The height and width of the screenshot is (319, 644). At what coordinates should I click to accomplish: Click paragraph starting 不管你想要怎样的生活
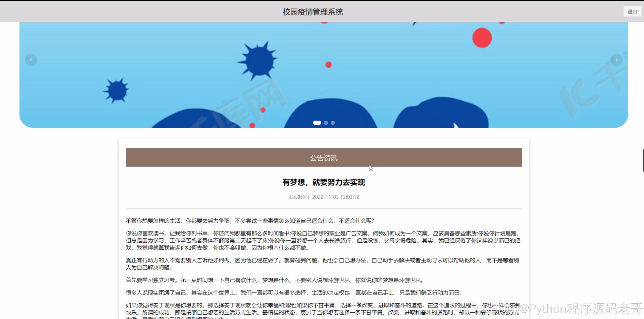[250, 221]
